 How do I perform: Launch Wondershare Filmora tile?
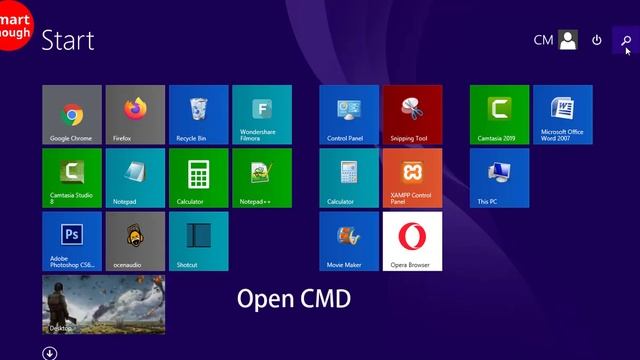click(262, 115)
